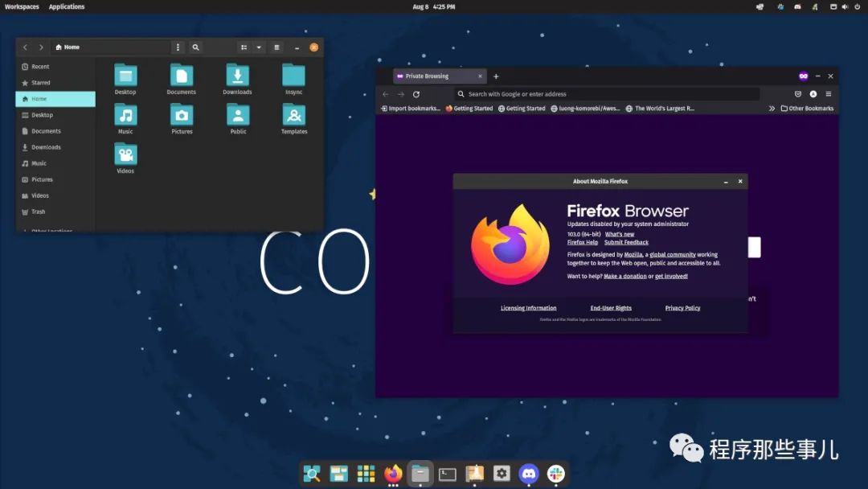Click Submit Feedback link
Image resolution: width=868 pixels, height=489 pixels.
click(626, 243)
